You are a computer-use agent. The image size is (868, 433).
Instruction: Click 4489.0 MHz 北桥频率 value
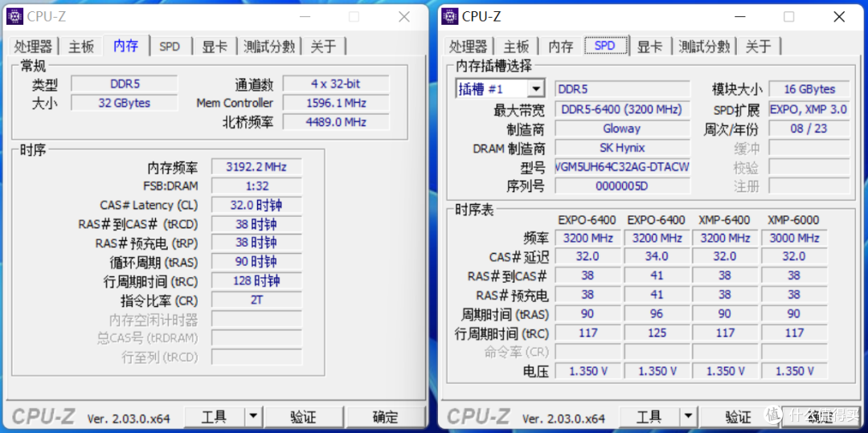coord(336,121)
